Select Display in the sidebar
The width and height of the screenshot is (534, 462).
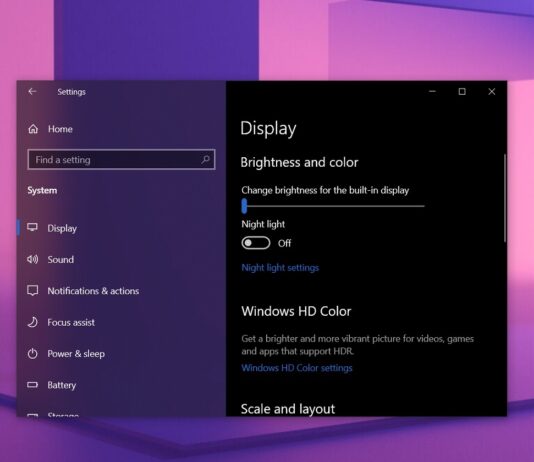62,228
